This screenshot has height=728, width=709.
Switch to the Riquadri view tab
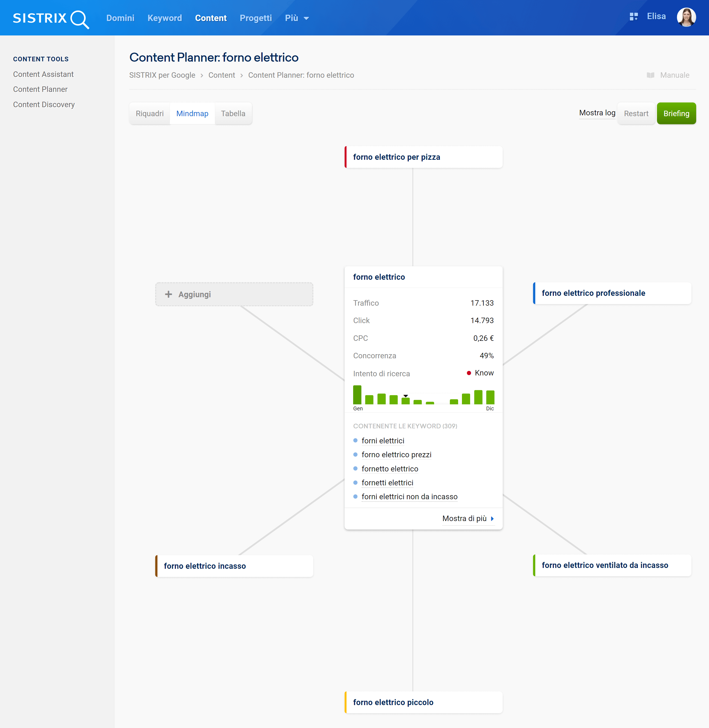click(x=150, y=114)
